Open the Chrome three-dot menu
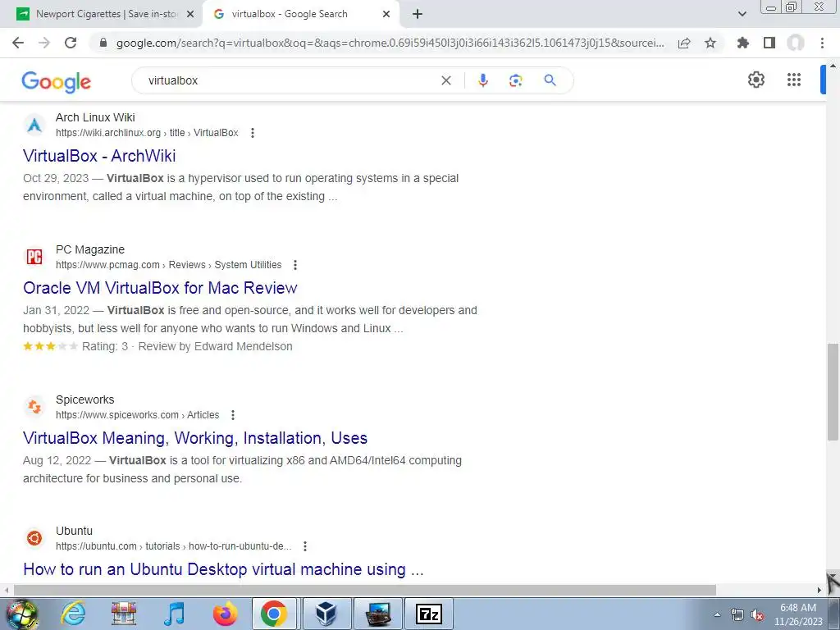 coord(822,43)
